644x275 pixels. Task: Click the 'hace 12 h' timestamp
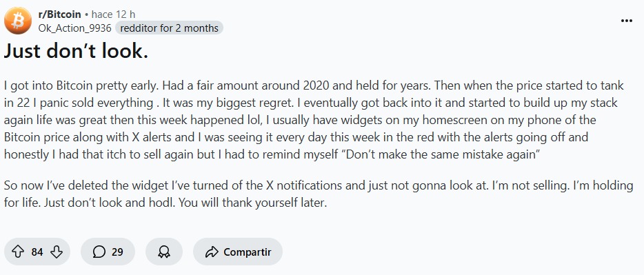113,14
